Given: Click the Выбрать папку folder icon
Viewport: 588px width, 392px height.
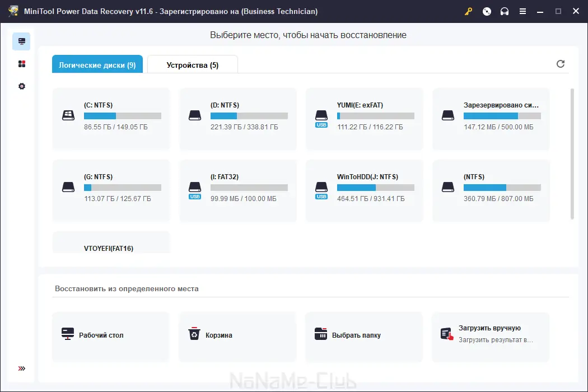Looking at the screenshot, I should pyautogui.click(x=321, y=334).
